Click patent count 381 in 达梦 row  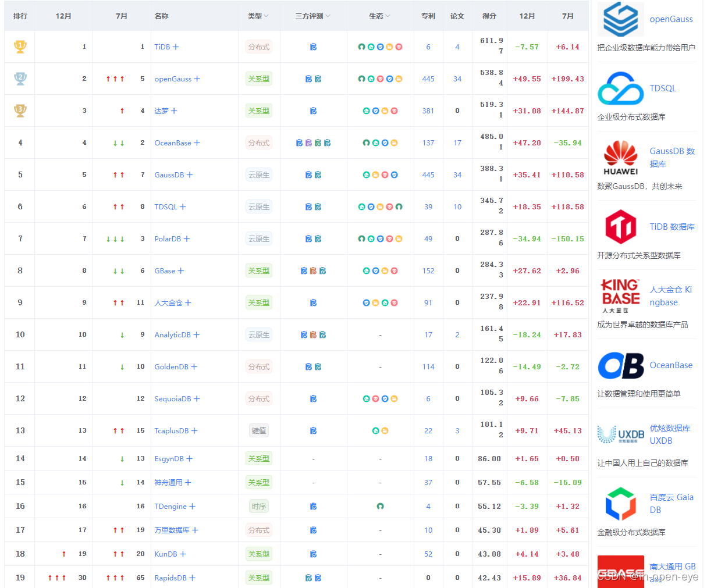(428, 111)
